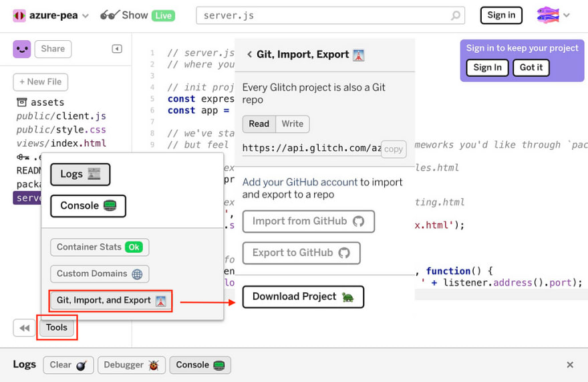The image size is (588, 382).
Task: Click line number 1 in editor
Action: pos(152,53)
